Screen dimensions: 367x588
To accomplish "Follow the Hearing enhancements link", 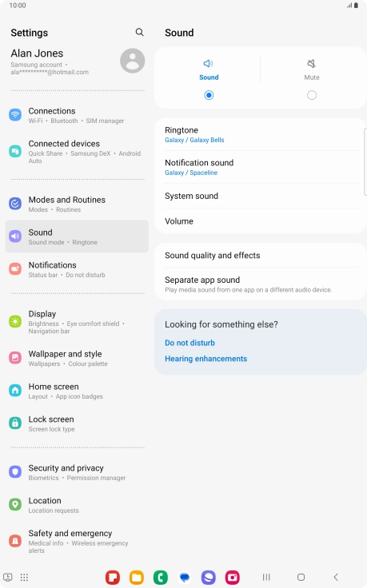I will click(x=206, y=359).
